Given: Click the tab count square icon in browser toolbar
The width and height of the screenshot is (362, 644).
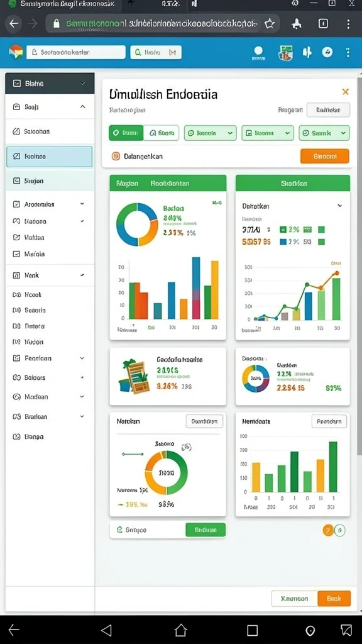Looking at the screenshot, I should pos(323,23).
